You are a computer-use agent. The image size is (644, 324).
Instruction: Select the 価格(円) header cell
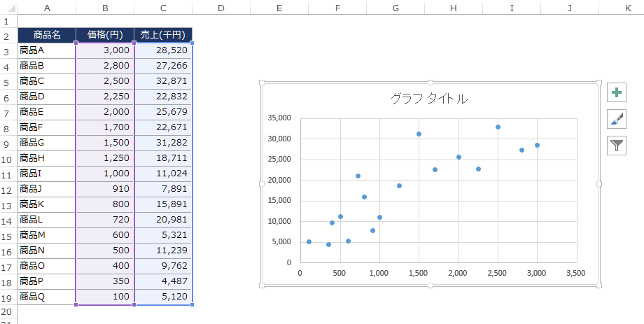[x=104, y=35]
